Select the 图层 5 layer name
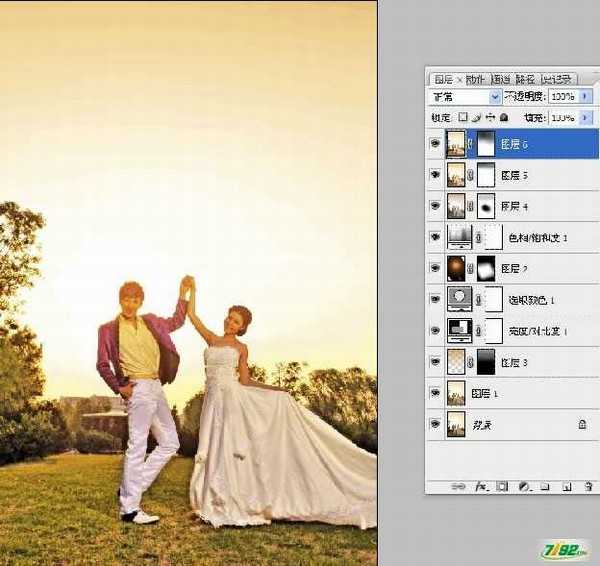Viewport: 600px width, 566px height. pos(515,175)
